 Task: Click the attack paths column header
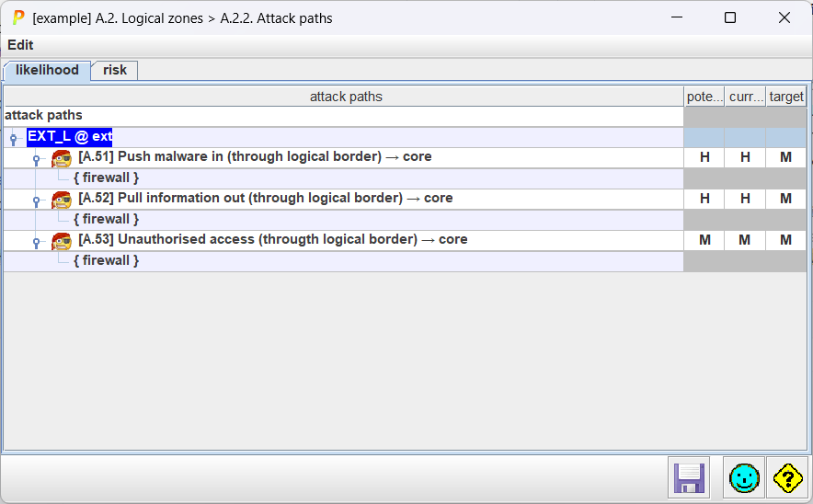click(345, 97)
